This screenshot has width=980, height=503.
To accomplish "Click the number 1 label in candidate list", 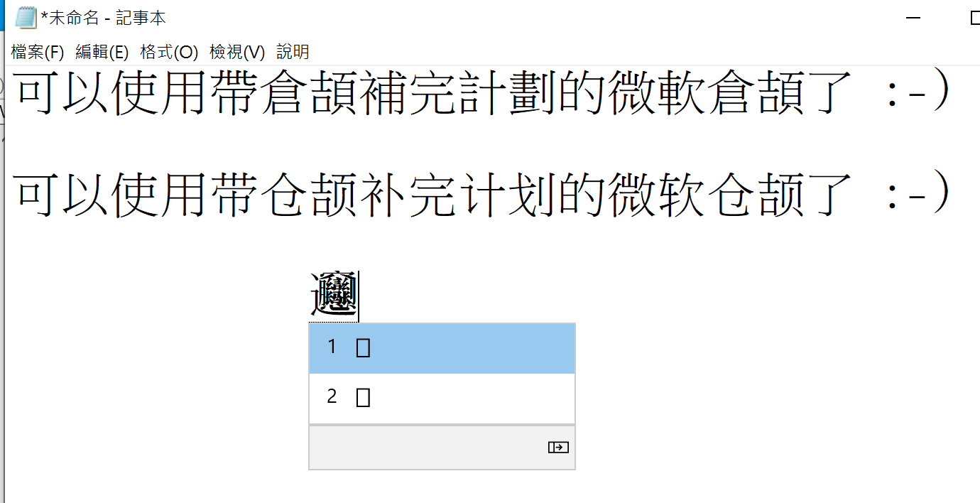I will pyautogui.click(x=332, y=347).
